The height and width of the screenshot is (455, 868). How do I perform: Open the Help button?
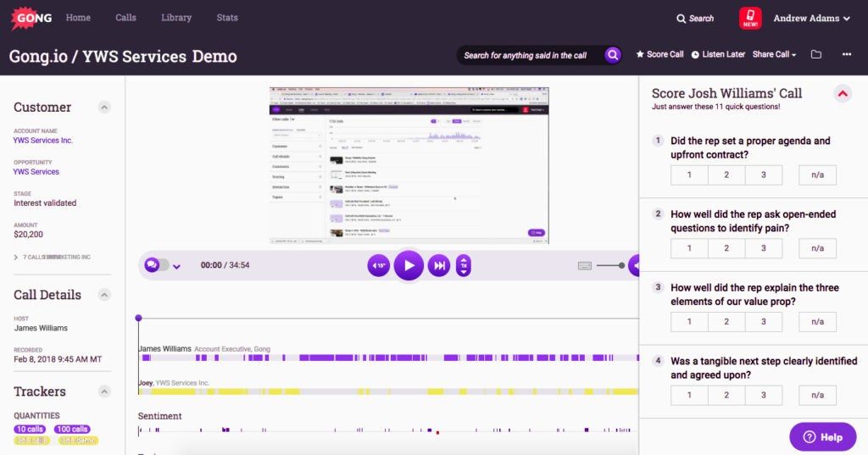click(822, 436)
